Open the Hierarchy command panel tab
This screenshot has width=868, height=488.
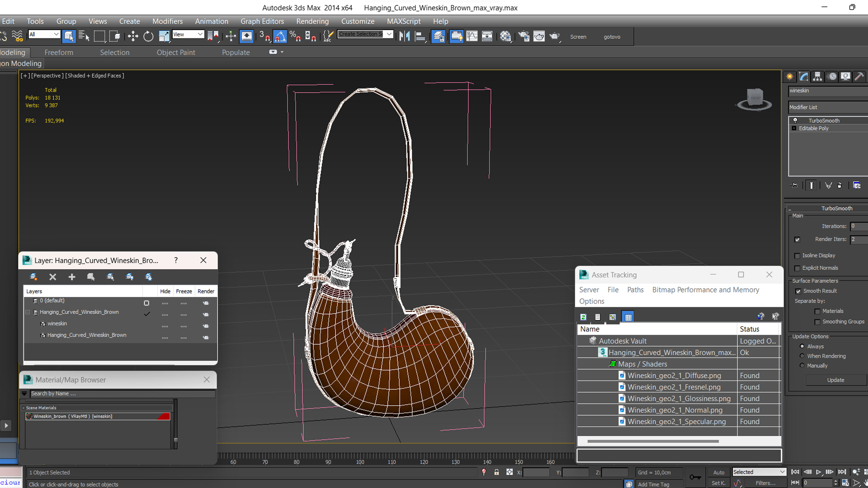(x=817, y=76)
